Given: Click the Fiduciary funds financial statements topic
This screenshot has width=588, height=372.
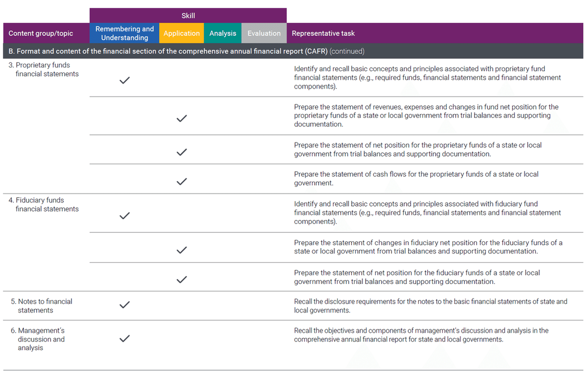Looking at the screenshot, I should point(43,205).
